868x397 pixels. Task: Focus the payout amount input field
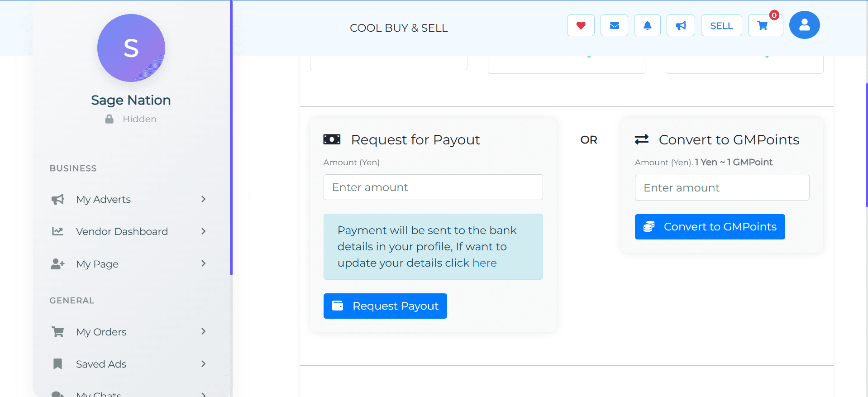pyautogui.click(x=433, y=187)
